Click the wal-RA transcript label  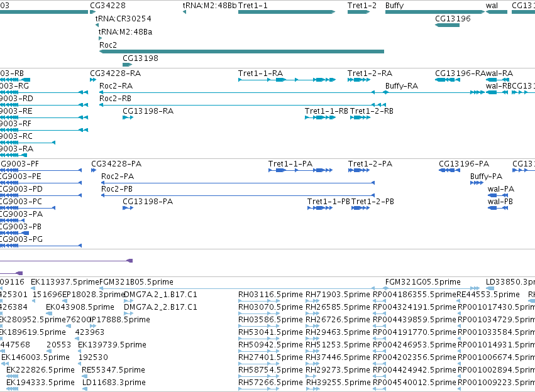point(499,73)
